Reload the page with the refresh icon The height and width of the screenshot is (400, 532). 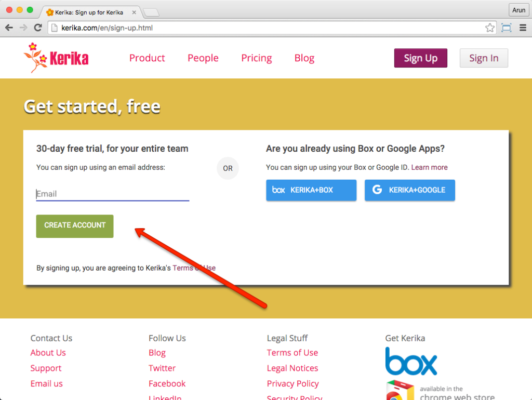(x=38, y=28)
